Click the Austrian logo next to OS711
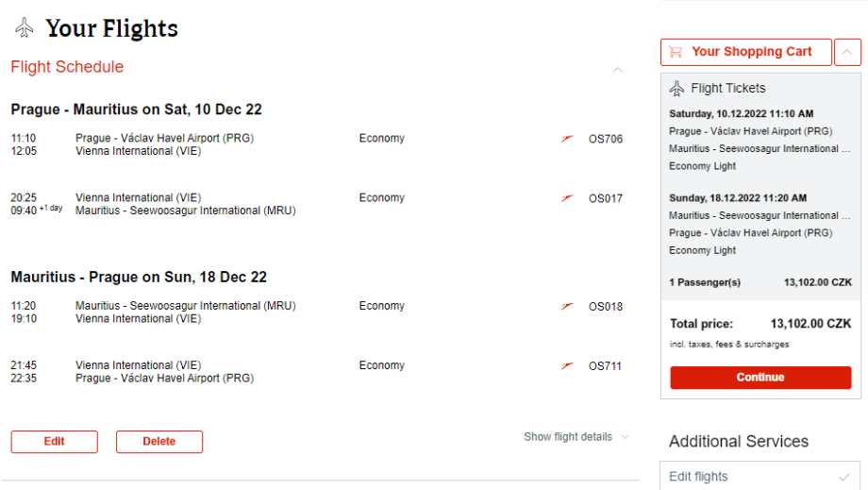Image resolution: width=868 pixels, height=490 pixels. pyautogui.click(x=567, y=365)
